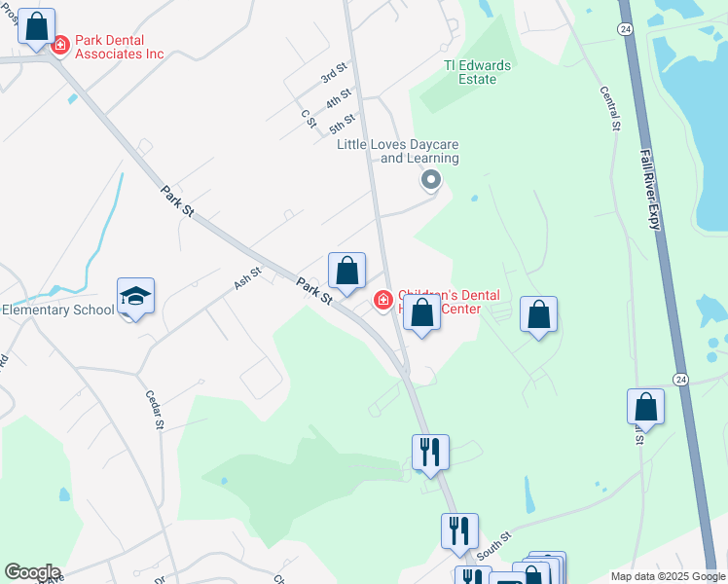Click the stacked shopping markers at bottom edge
This screenshot has width=728, height=584.
pos(538,568)
